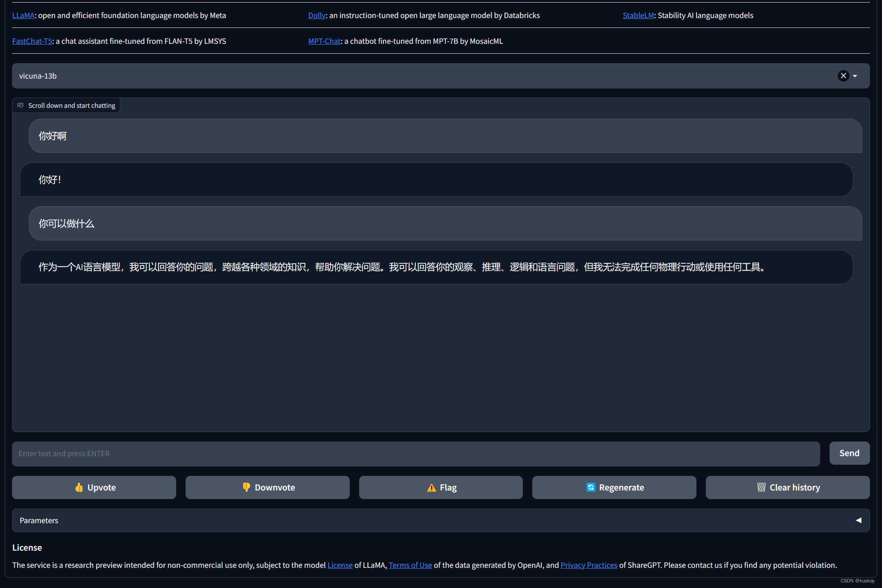Click Clear history trash button
The height and width of the screenshot is (588, 882).
tap(787, 487)
